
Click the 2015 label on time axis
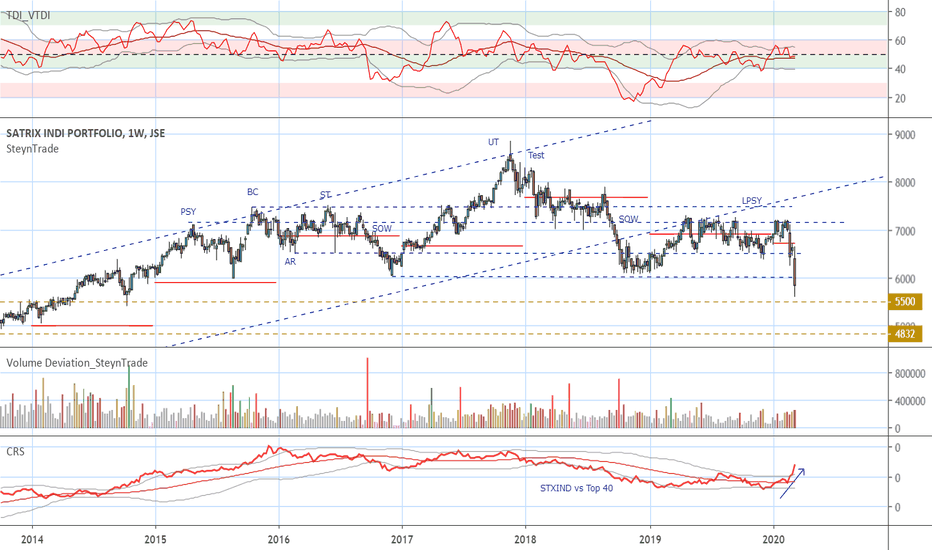pos(156,539)
